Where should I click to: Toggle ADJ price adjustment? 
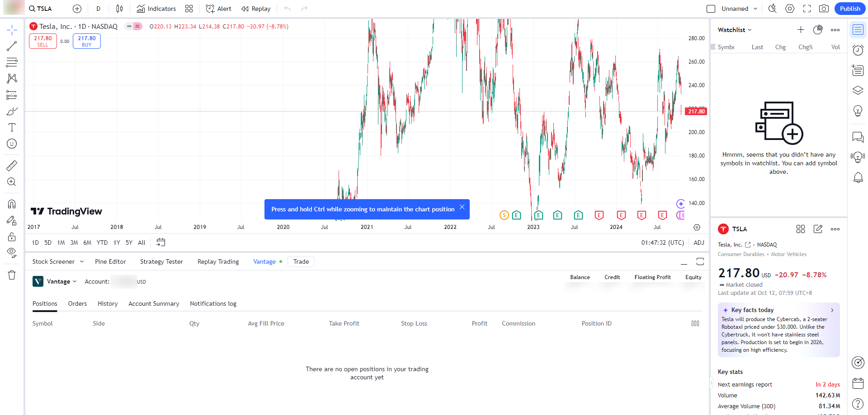698,242
